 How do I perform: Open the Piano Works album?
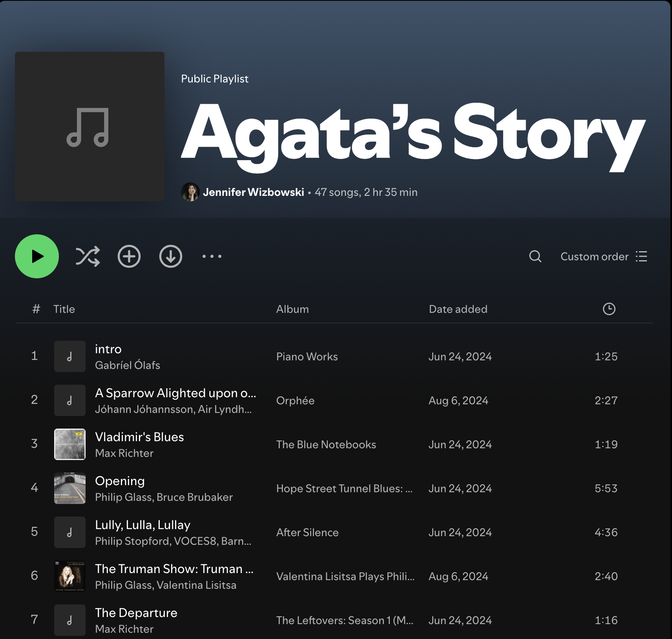coord(307,356)
